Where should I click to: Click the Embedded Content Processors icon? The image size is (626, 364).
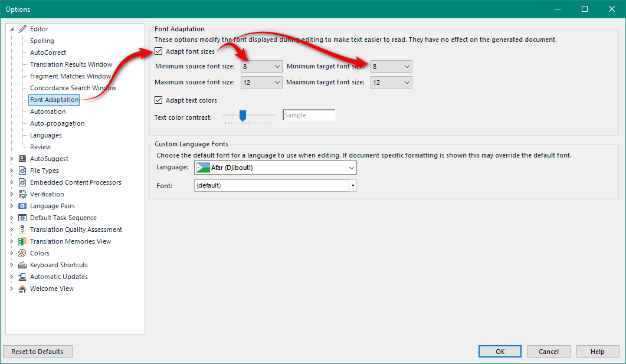coord(22,182)
